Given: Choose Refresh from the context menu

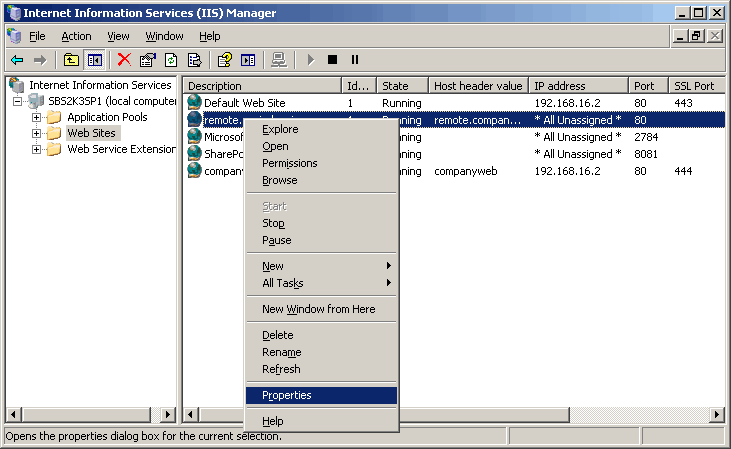Looking at the screenshot, I should pos(322,369).
